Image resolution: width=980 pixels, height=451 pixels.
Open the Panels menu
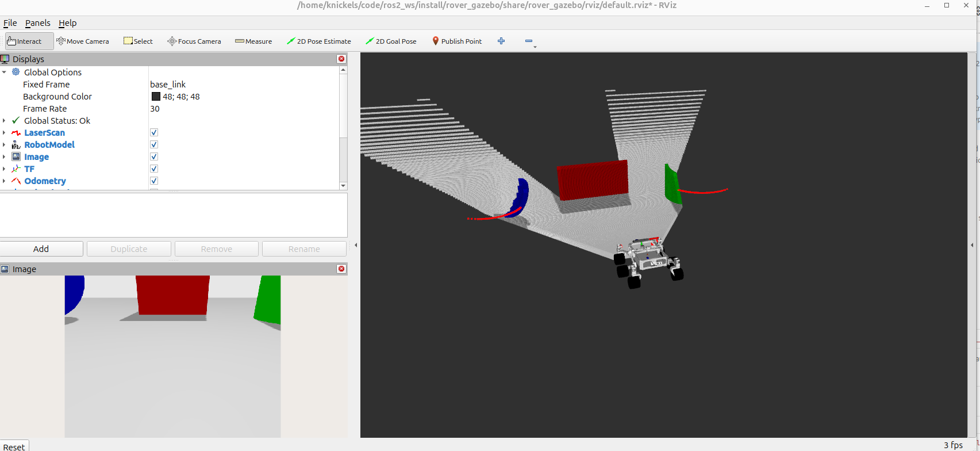tap(37, 23)
